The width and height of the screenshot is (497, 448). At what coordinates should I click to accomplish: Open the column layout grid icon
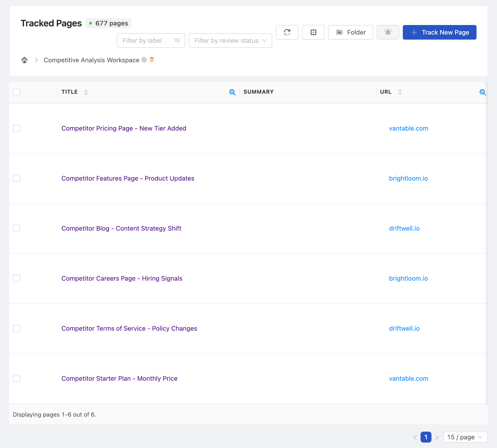(313, 32)
